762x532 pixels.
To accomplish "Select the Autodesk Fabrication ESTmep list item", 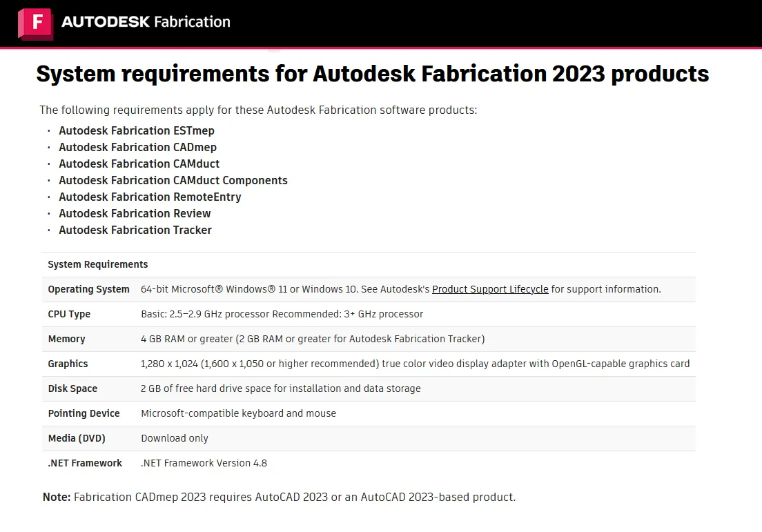I will (137, 130).
